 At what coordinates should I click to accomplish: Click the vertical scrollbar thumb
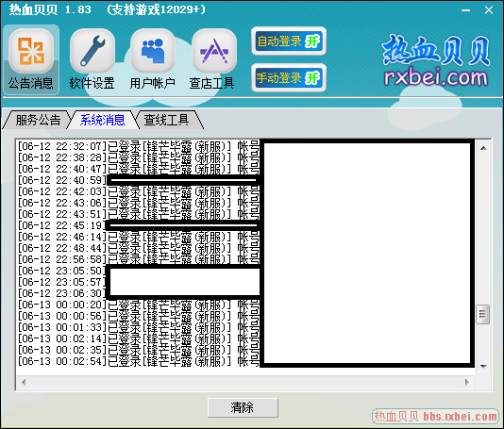(x=483, y=314)
